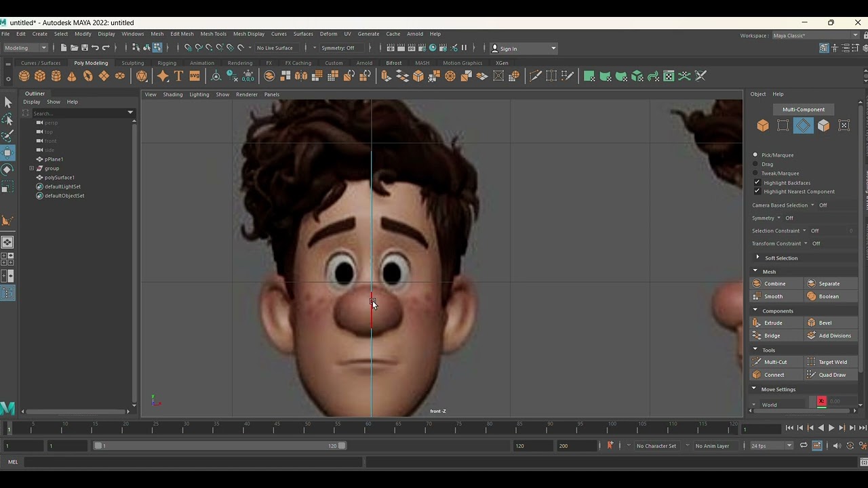Open Transform Constraint dropdown
Image resolution: width=868 pixels, height=488 pixels.
806,243
